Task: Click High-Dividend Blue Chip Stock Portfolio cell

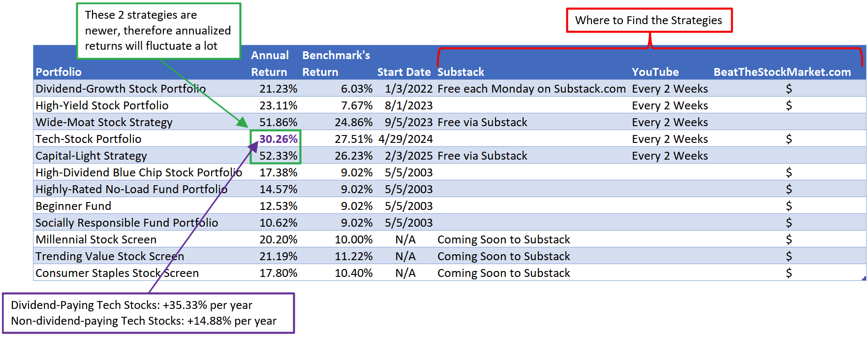Action: pos(139,172)
